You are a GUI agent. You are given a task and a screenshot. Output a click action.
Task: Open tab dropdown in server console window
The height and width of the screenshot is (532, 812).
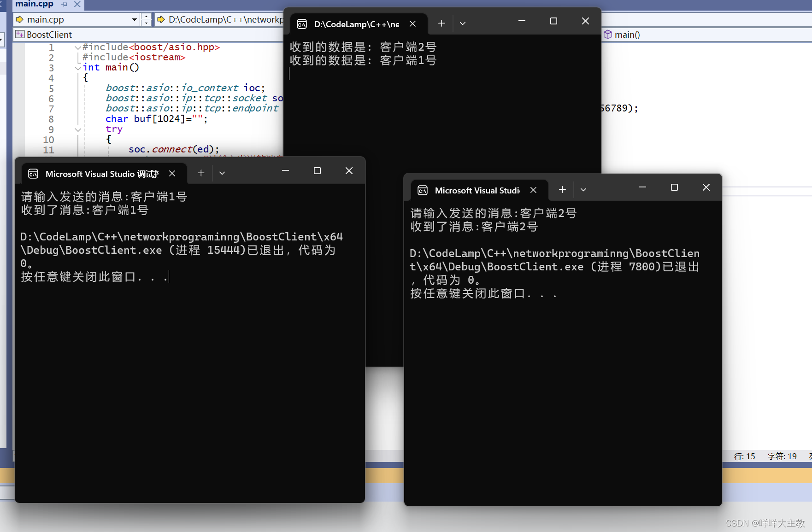click(463, 23)
